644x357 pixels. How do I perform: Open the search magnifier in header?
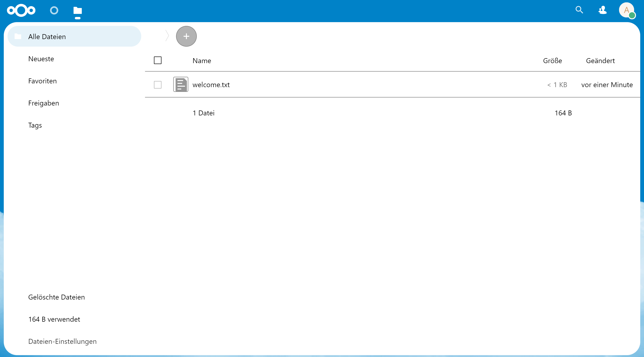579,10
